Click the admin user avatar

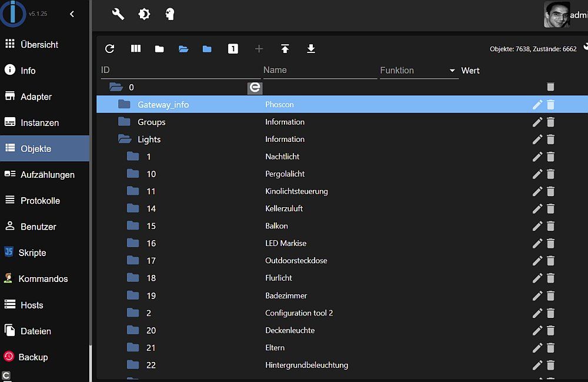(x=556, y=15)
